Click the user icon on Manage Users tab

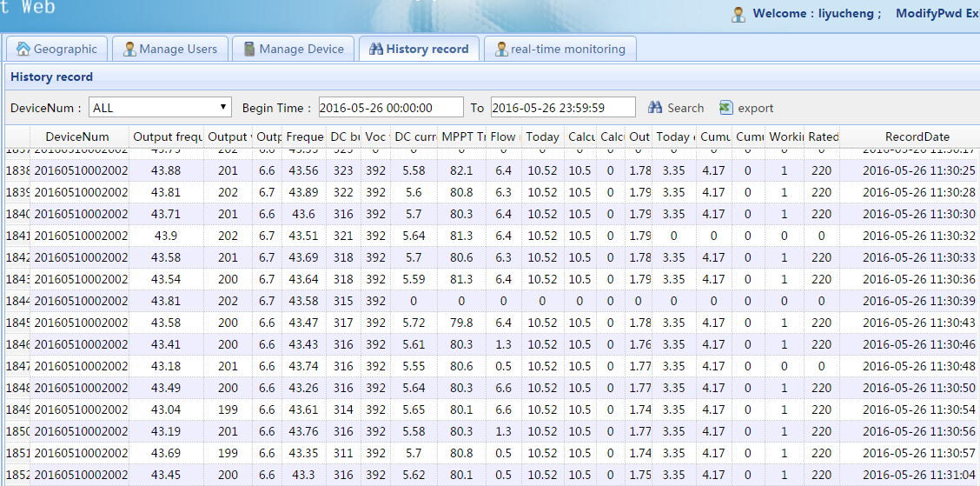coord(129,49)
